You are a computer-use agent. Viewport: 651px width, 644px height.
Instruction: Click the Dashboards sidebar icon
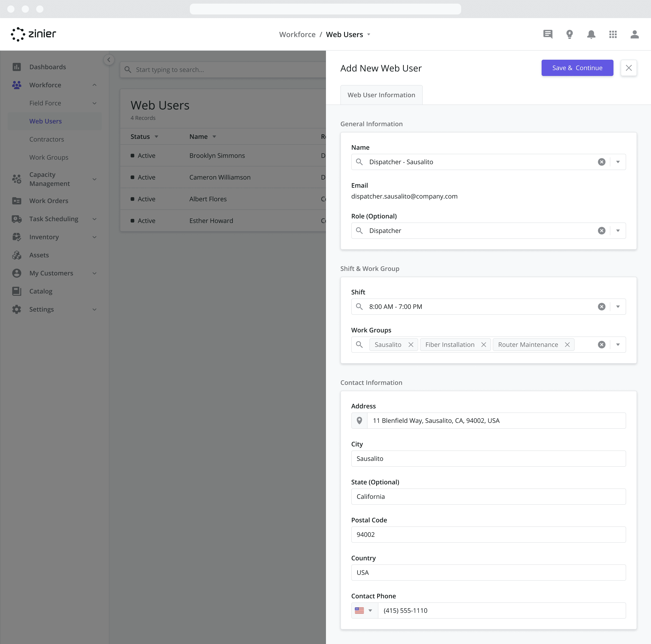(x=17, y=67)
